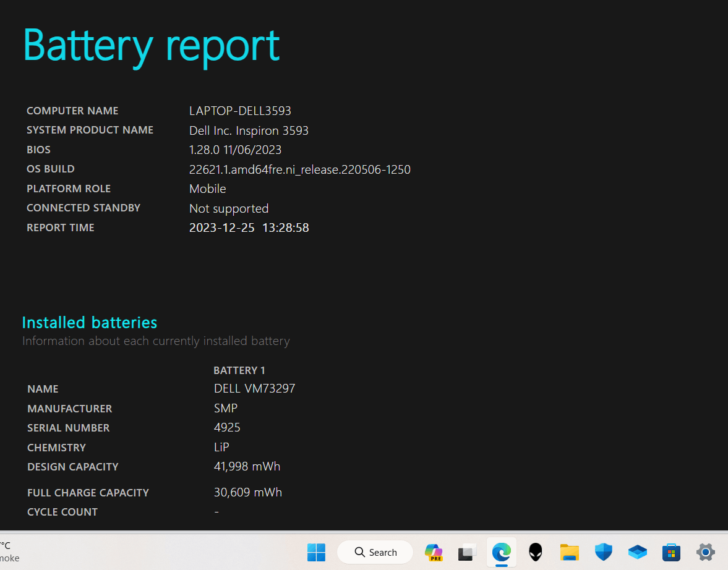Select chemistry value LiP
This screenshot has width=728, height=570.
click(x=221, y=447)
